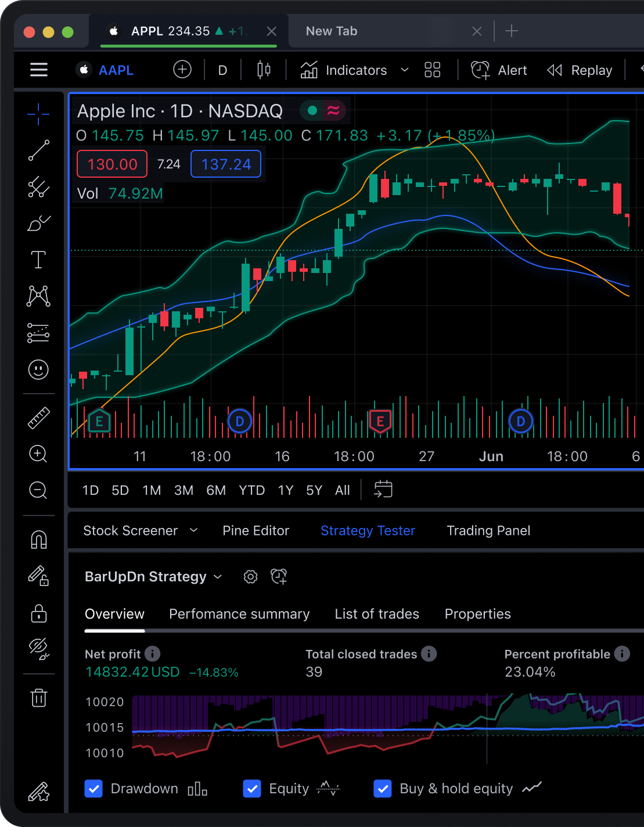Click the red earnings E marker
644x827 pixels.
(x=380, y=421)
